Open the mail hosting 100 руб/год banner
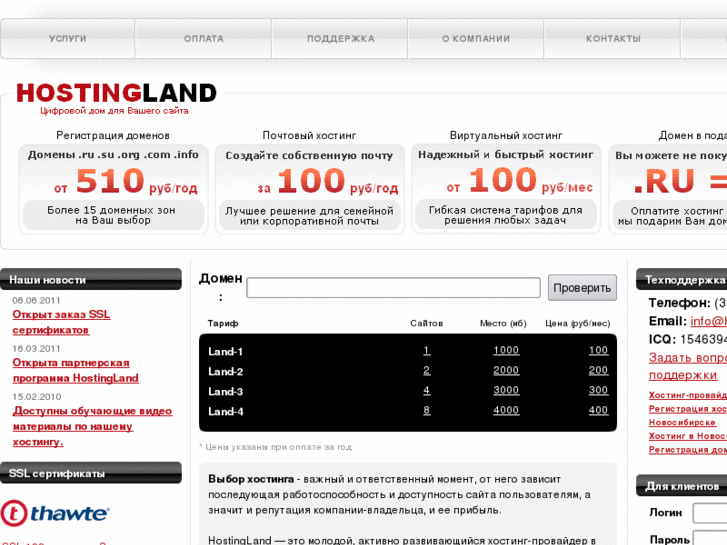727x545 pixels. click(x=309, y=189)
